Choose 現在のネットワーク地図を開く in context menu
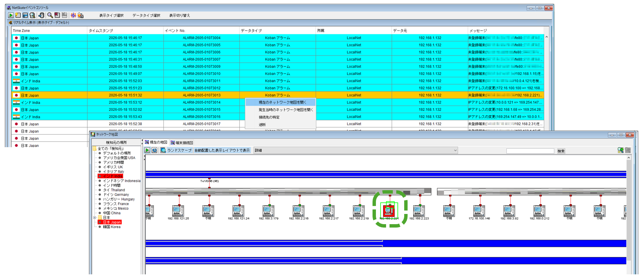 281,102
